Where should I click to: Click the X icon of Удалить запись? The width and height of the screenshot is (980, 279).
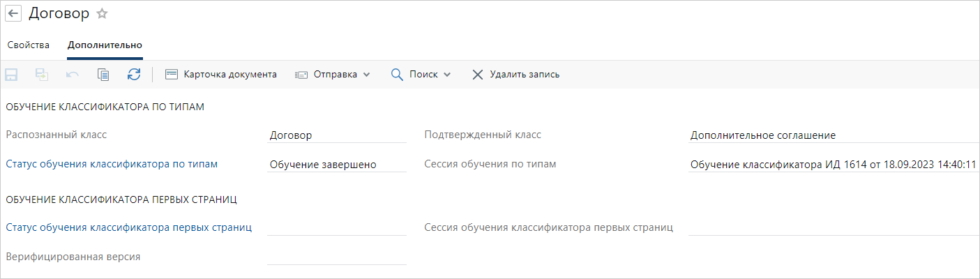(x=478, y=75)
